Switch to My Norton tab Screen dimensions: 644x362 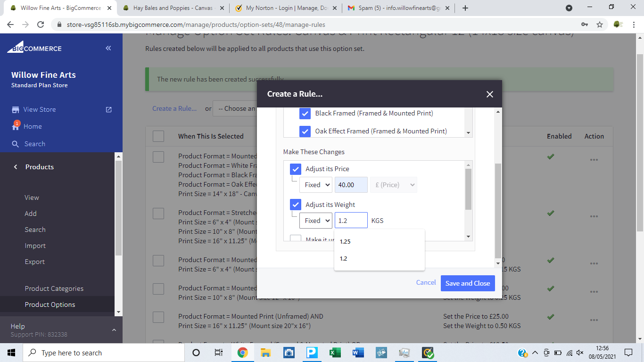pyautogui.click(x=286, y=8)
